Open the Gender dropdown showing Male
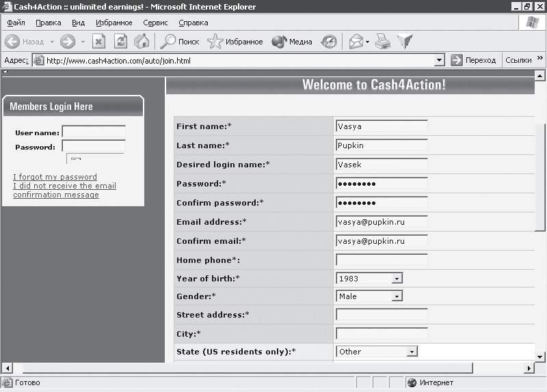The width and height of the screenshot is (547, 392). (397, 296)
